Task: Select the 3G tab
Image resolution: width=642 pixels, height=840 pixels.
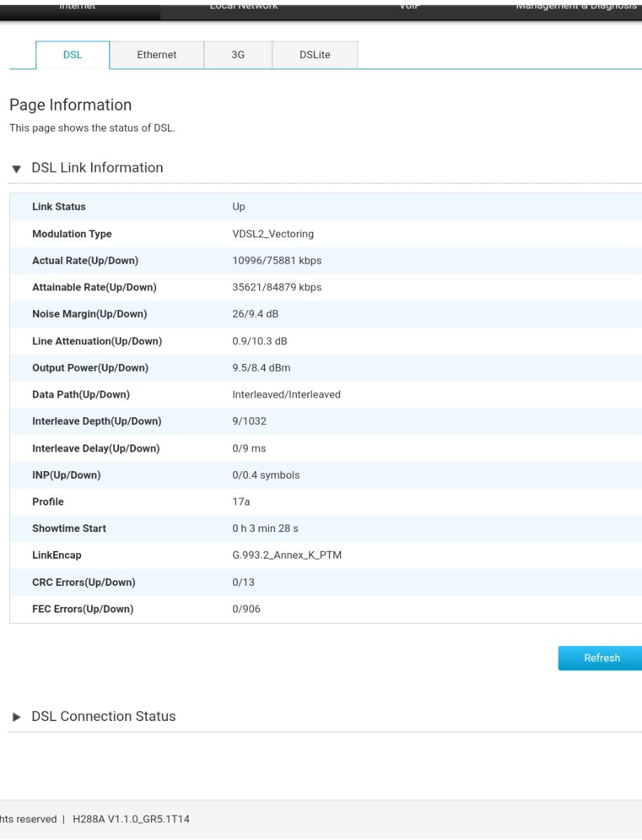Action: (x=238, y=55)
